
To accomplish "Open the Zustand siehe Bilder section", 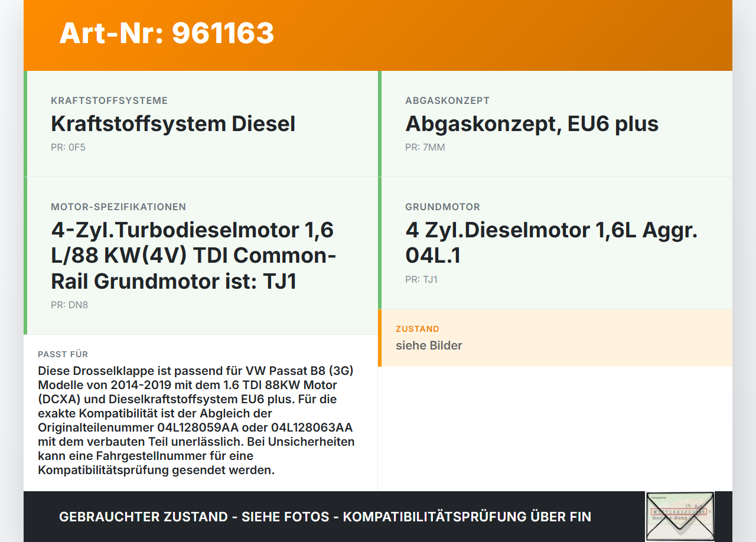I will (555, 337).
